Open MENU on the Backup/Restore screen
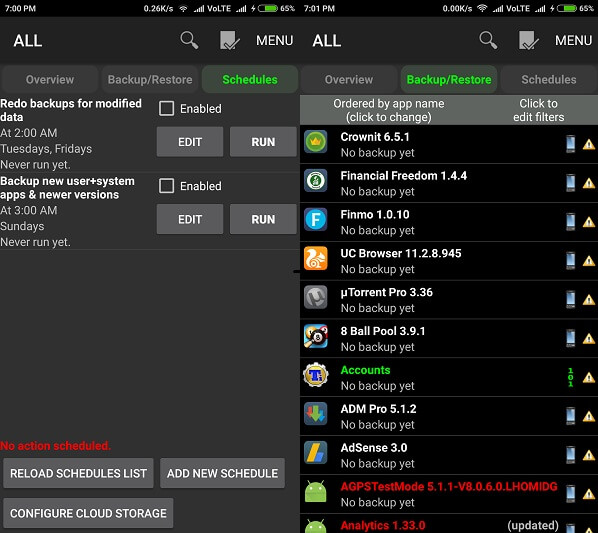 [x=574, y=40]
